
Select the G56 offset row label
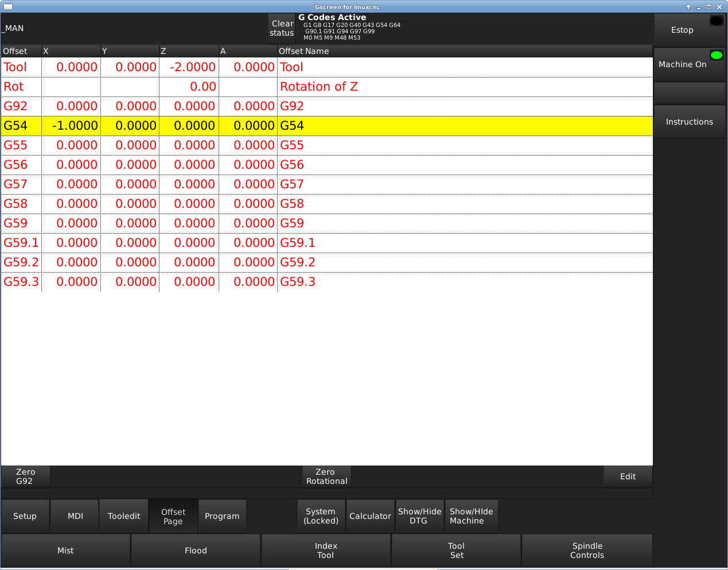coord(15,165)
